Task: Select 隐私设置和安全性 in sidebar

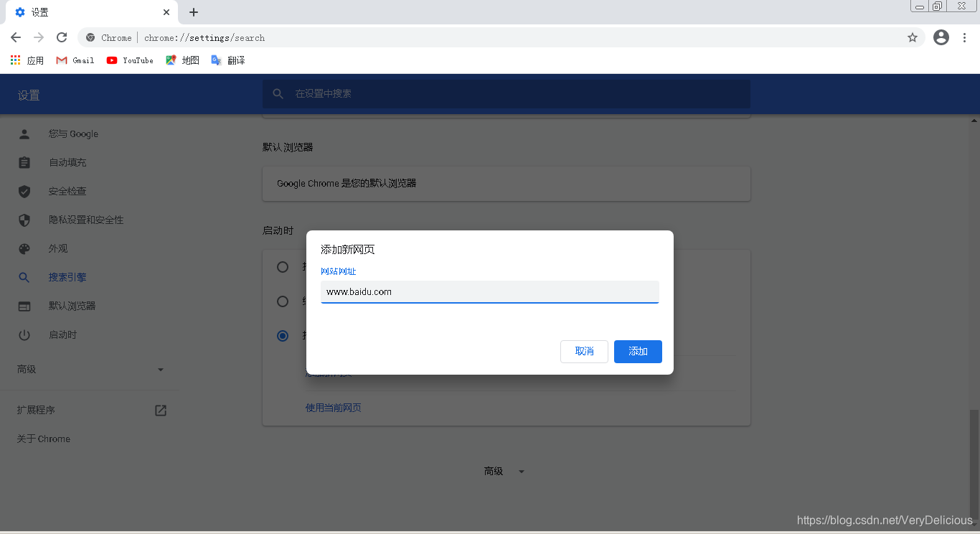Action: (x=86, y=220)
